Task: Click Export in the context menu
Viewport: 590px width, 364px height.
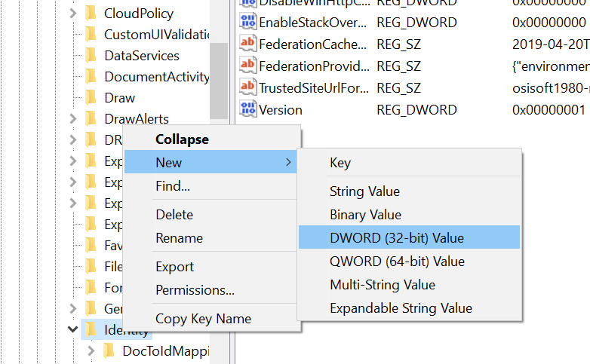Action: click(174, 267)
